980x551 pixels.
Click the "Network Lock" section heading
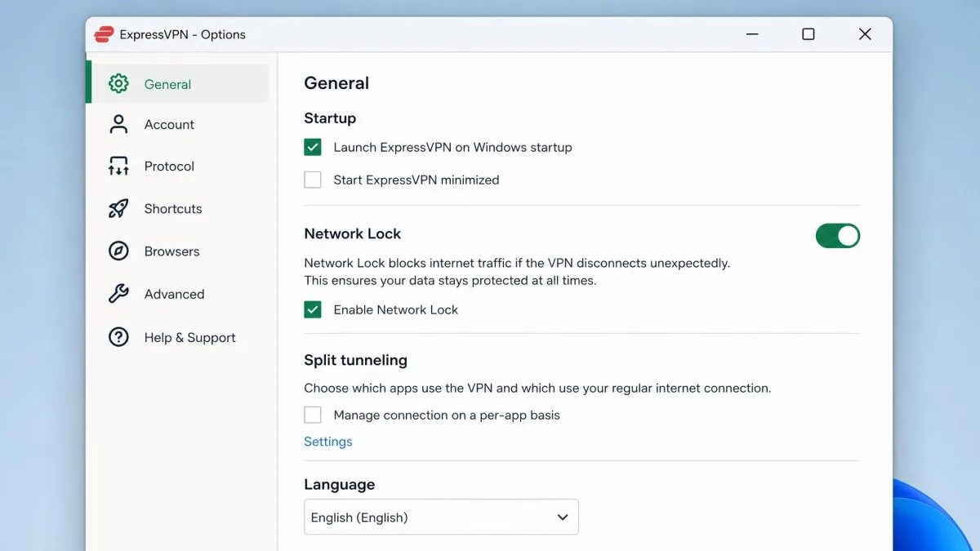coord(353,233)
